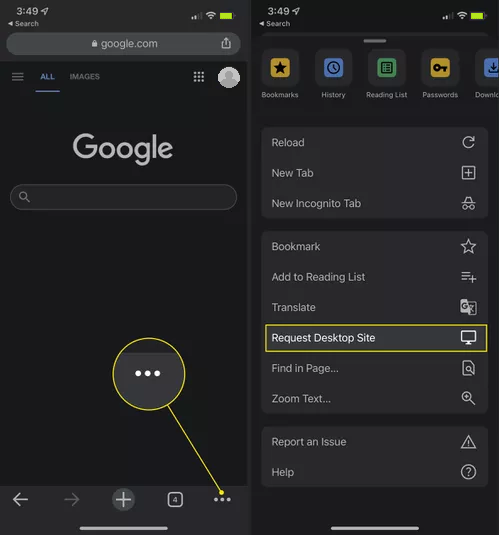Tap the right screen's Search back link

pos(274,24)
